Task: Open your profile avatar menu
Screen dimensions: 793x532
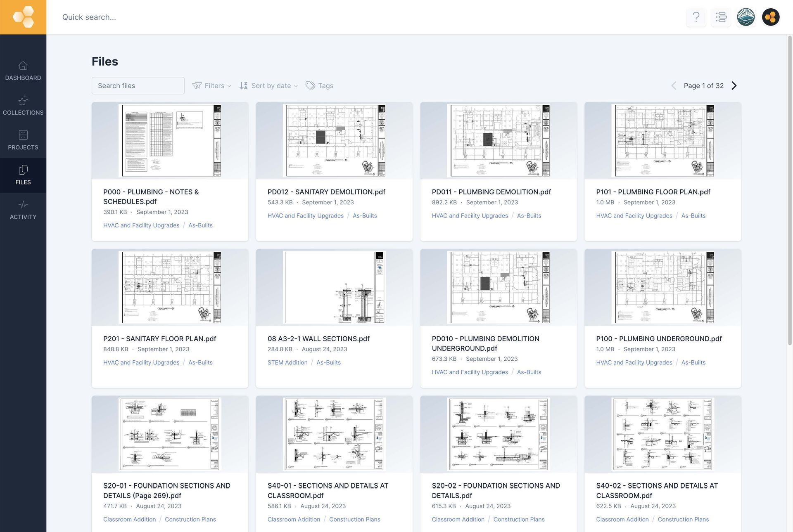Action: [x=771, y=17]
